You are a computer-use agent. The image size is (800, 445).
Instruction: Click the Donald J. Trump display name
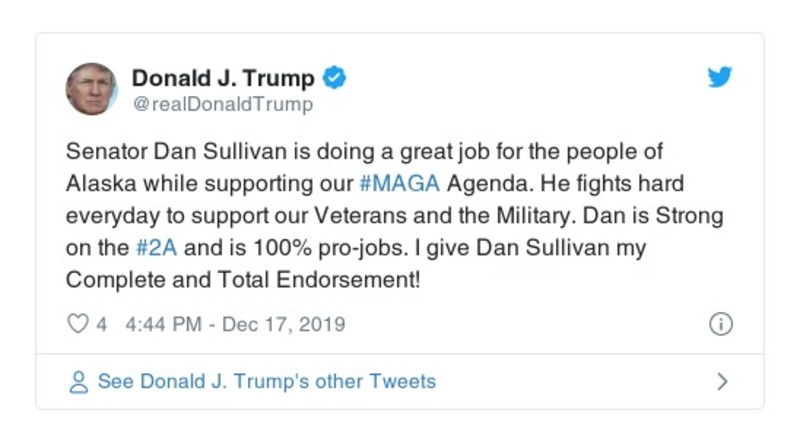point(223,78)
